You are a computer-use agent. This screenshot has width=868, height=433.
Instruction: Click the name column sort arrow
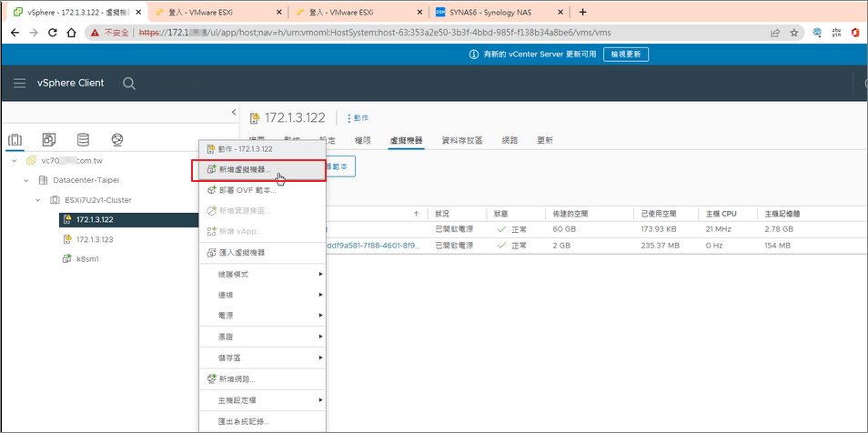417,214
